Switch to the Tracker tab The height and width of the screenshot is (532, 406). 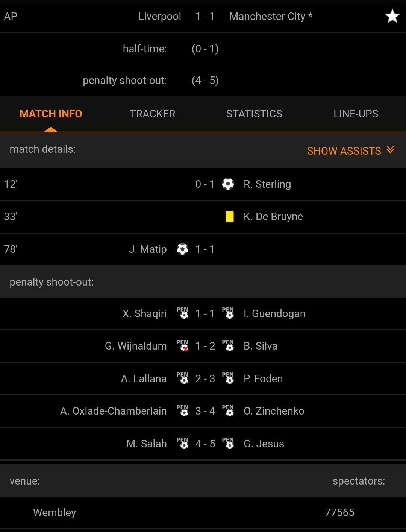153,114
